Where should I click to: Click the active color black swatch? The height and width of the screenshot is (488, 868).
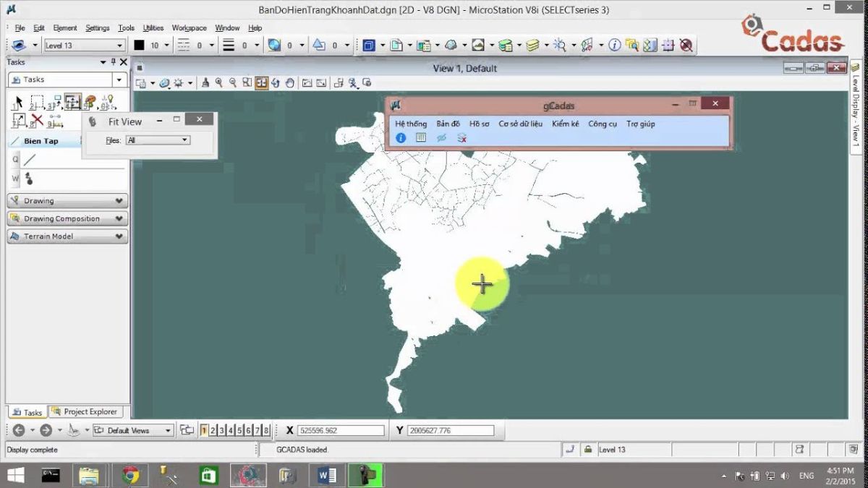coord(139,45)
